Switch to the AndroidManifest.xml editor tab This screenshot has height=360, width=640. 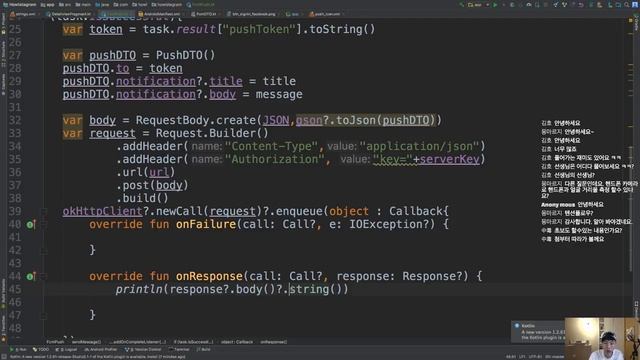tap(159, 14)
